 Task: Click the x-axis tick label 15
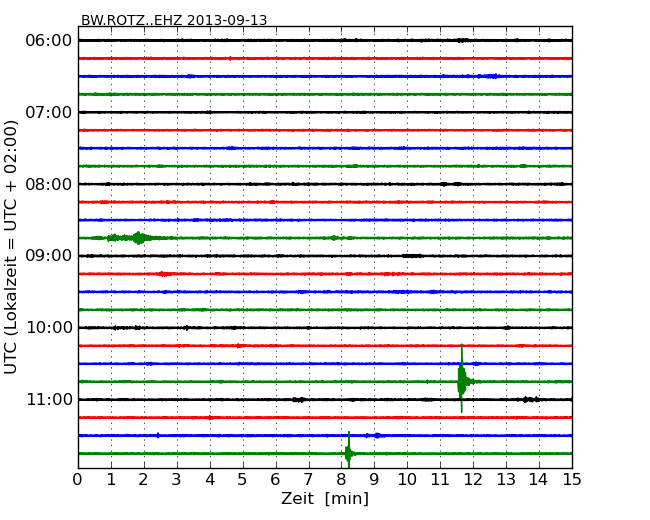pyautogui.click(x=572, y=480)
